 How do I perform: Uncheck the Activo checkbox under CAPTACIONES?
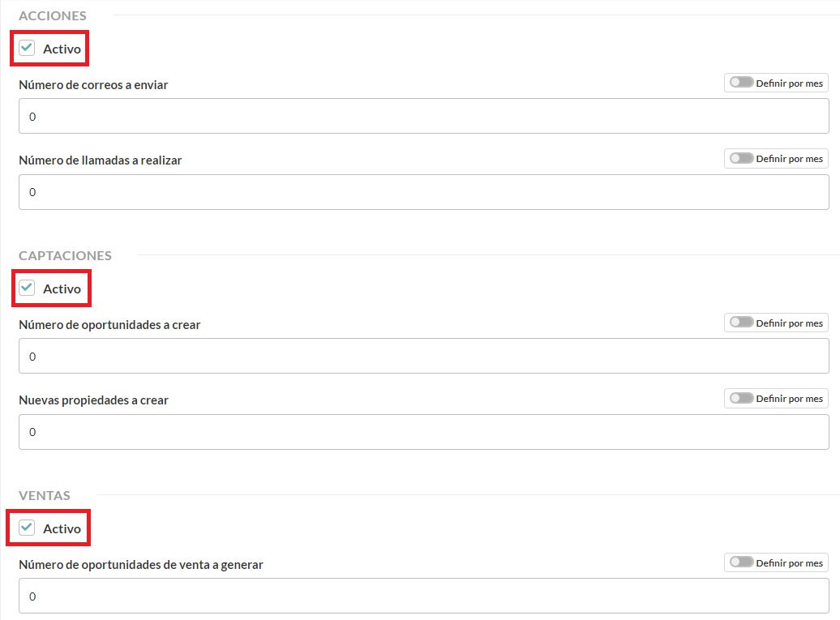[28, 288]
